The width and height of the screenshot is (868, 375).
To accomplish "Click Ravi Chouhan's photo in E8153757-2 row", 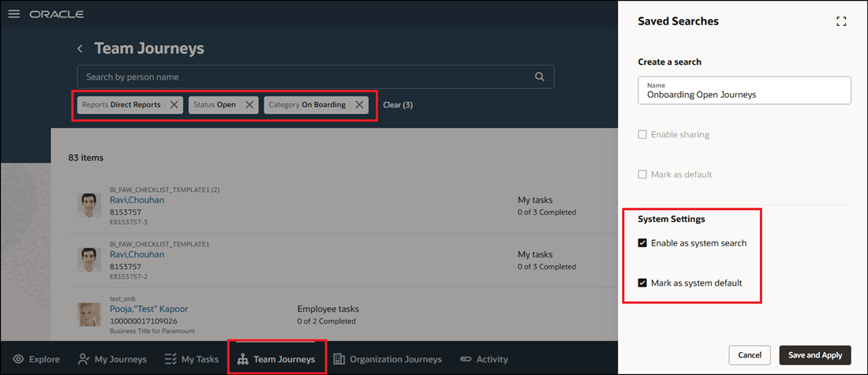I will click(x=89, y=260).
